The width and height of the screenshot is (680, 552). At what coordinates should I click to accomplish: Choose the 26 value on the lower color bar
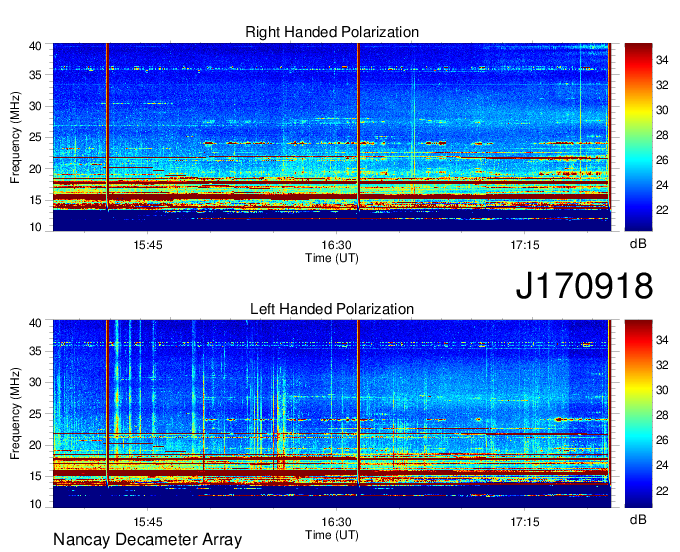[662, 441]
